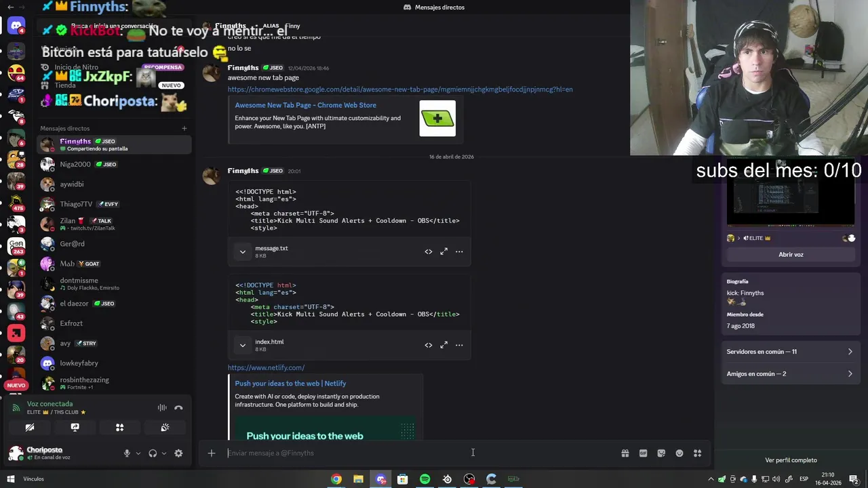Open Finnyths direct message
Viewport: 868px width, 488px height.
pos(114,144)
